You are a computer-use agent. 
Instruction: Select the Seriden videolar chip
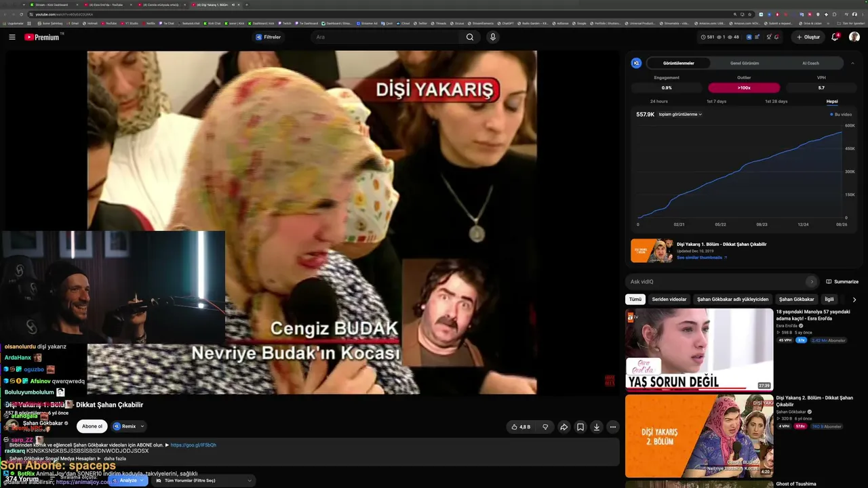(669, 300)
